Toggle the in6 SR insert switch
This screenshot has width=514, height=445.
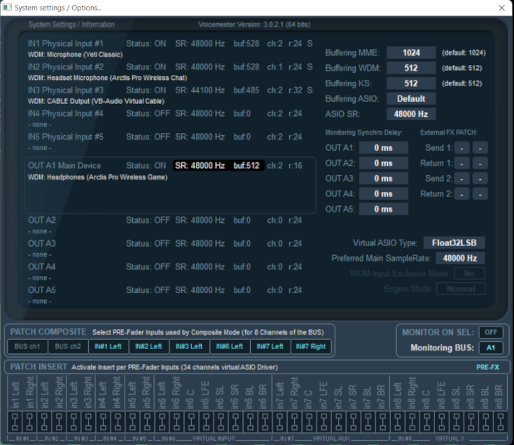235,421
